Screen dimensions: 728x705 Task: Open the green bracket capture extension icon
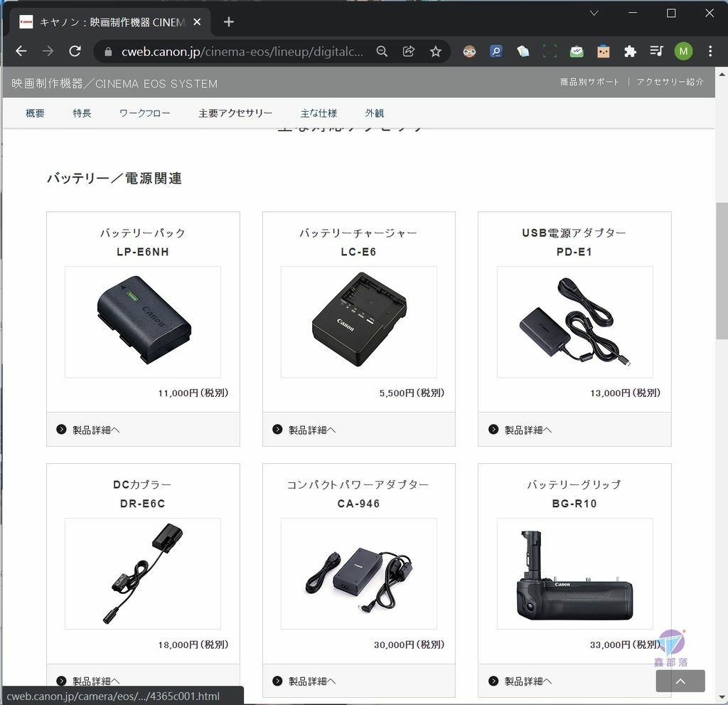pos(550,51)
